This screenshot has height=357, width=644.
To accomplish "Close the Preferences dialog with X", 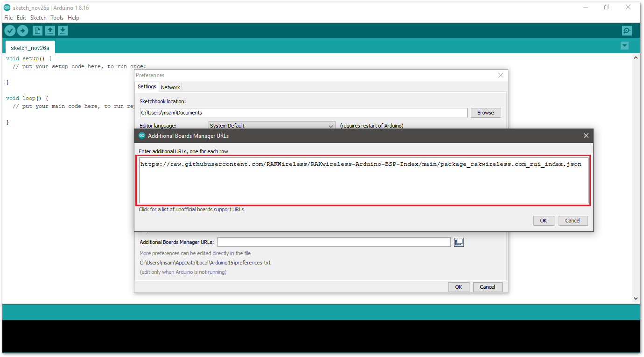I will (x=501, y=75).
